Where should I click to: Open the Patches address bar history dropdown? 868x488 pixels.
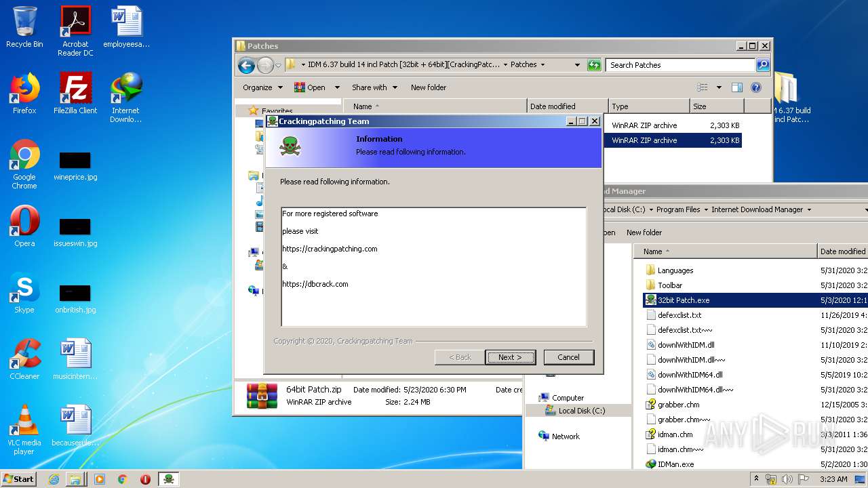577,65
